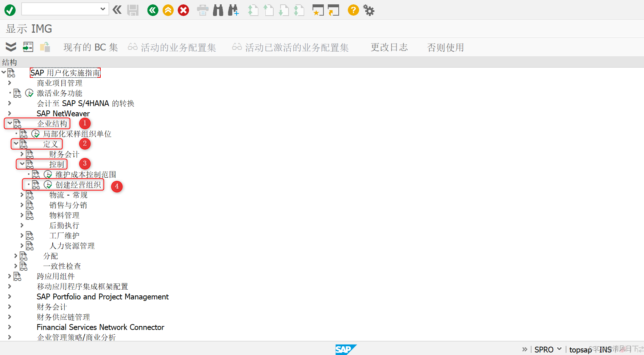Open Help with the question mark icon
The image size is (644, 355).
353,10
